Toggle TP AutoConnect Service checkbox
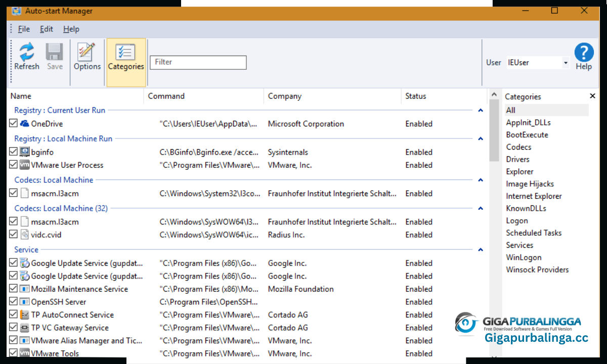 coord(14,314)
